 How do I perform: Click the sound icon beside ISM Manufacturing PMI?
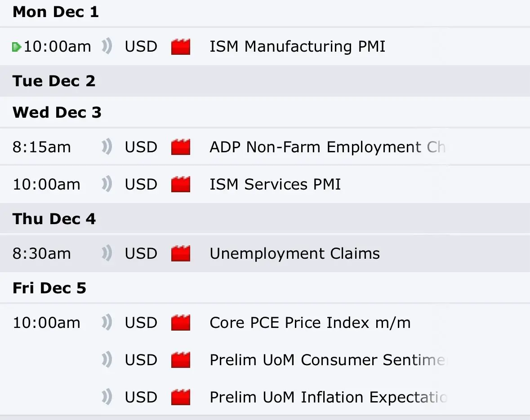click(x=107, y=46)
